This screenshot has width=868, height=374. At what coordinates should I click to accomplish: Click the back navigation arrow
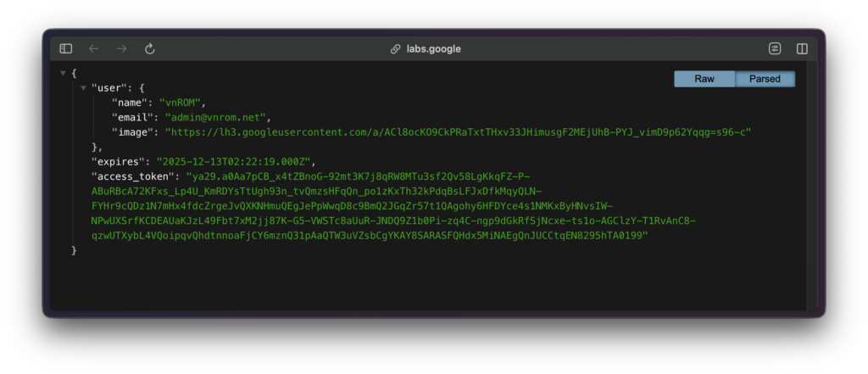click(x=94, y=49)
